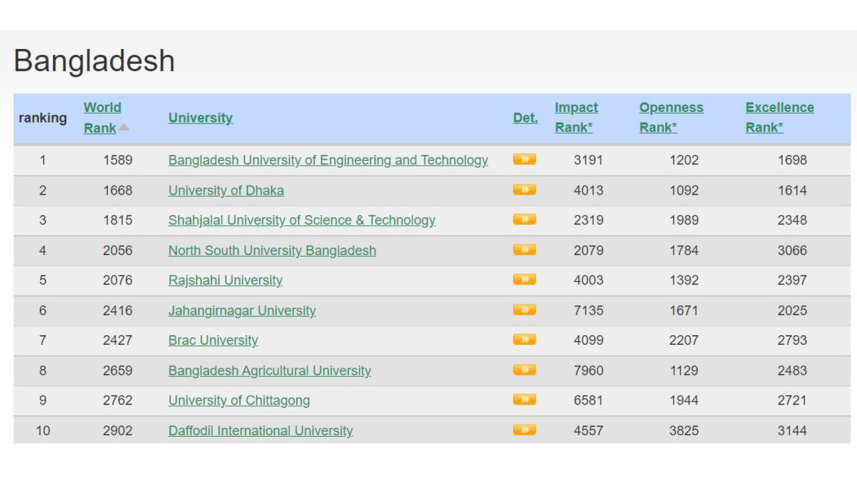Open details icon for Bangladesh University of Engineering and Technology
The height and width of the screenshot is (482, 857).
[524, 160]
